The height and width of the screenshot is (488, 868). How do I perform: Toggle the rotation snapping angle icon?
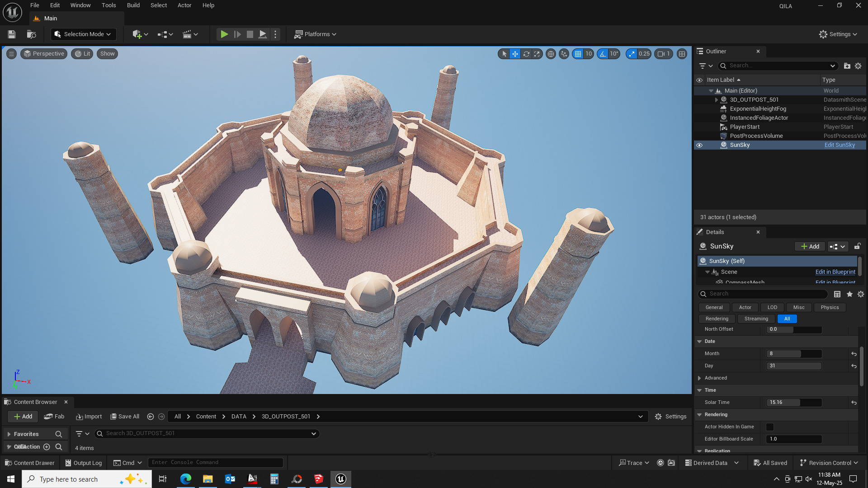(x=603, y=54)
